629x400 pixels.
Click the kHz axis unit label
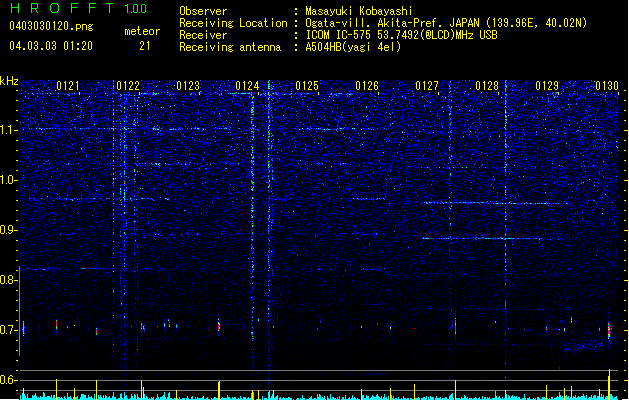tap(9, 81)
